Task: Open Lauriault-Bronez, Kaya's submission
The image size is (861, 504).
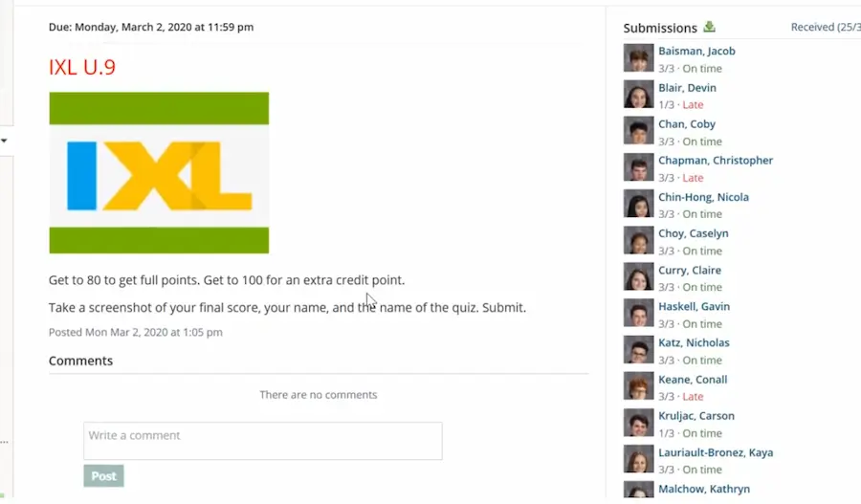Action: (715, 452)
